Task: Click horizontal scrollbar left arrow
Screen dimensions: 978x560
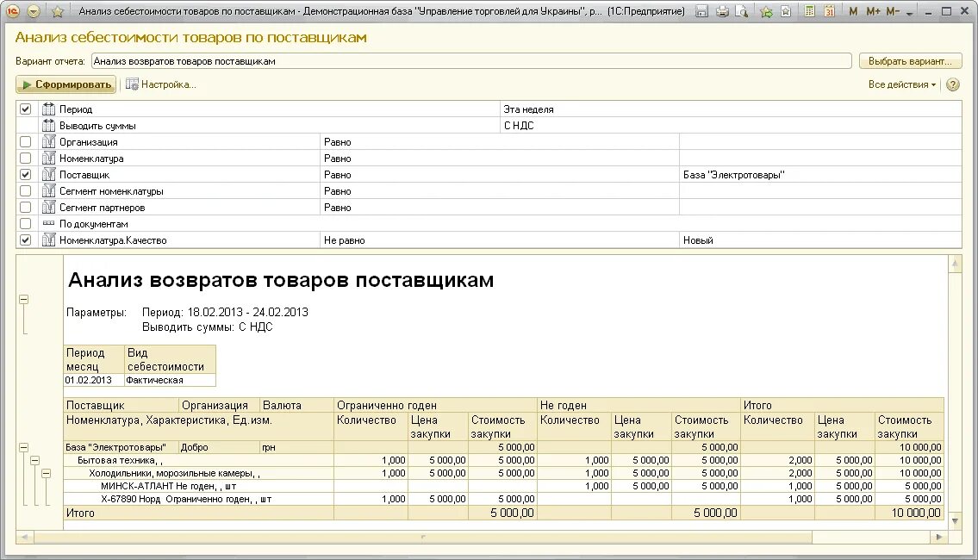Action: [x=25, y=537]
